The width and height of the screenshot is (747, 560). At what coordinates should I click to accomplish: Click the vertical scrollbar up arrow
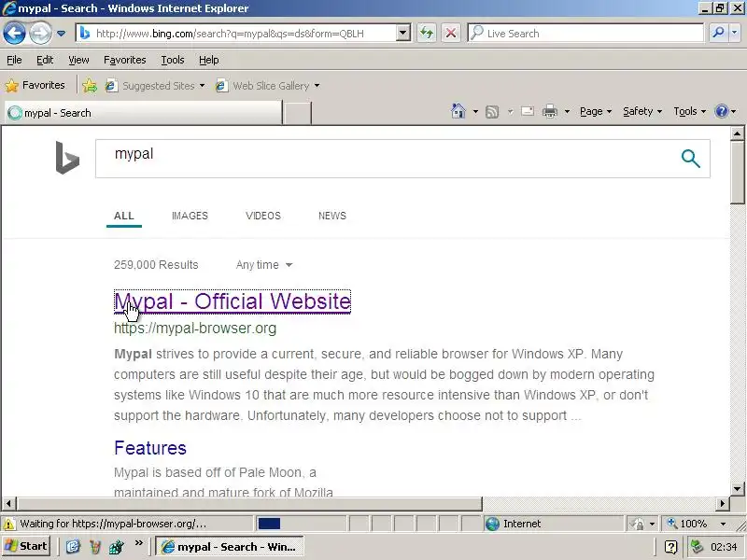tap(738, 133)
